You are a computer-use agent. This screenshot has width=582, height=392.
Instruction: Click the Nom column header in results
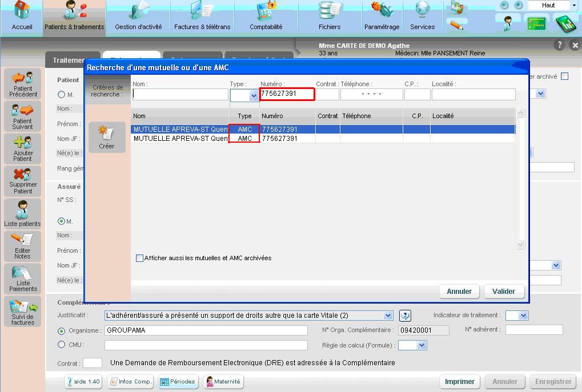(x=180, y=116)
